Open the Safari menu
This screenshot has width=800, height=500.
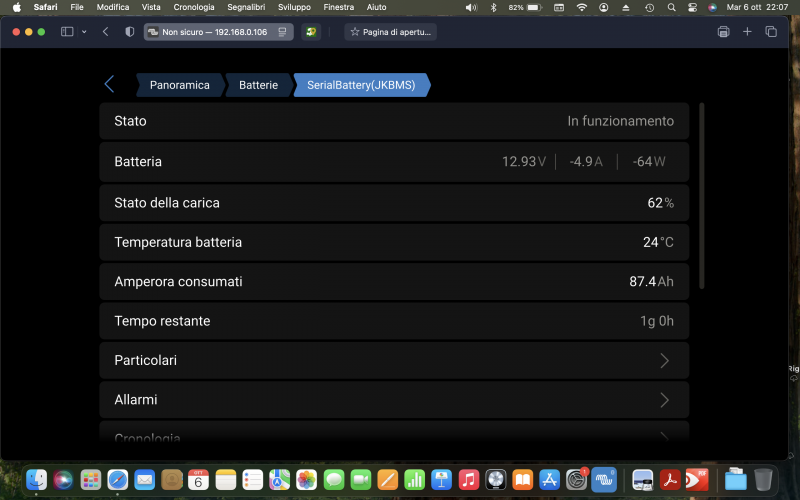[x=45, y=7]
